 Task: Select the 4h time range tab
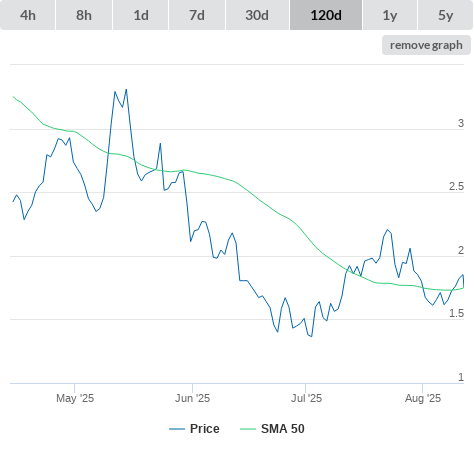(x=28, y=15)
